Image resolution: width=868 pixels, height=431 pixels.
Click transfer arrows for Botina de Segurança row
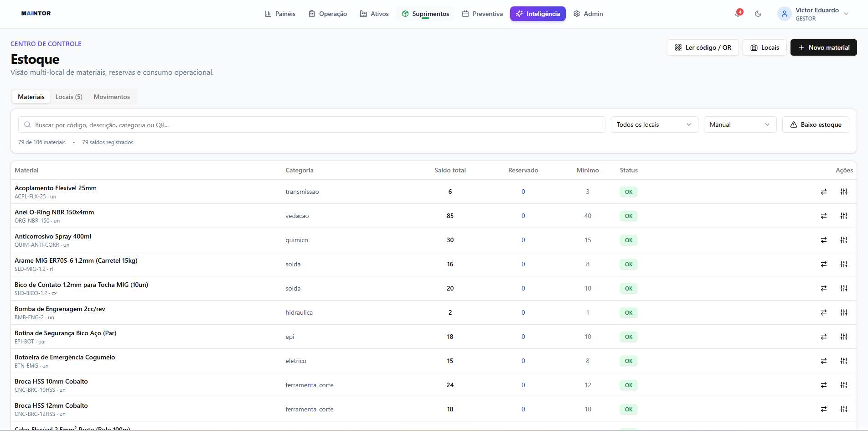pos(824,337)
